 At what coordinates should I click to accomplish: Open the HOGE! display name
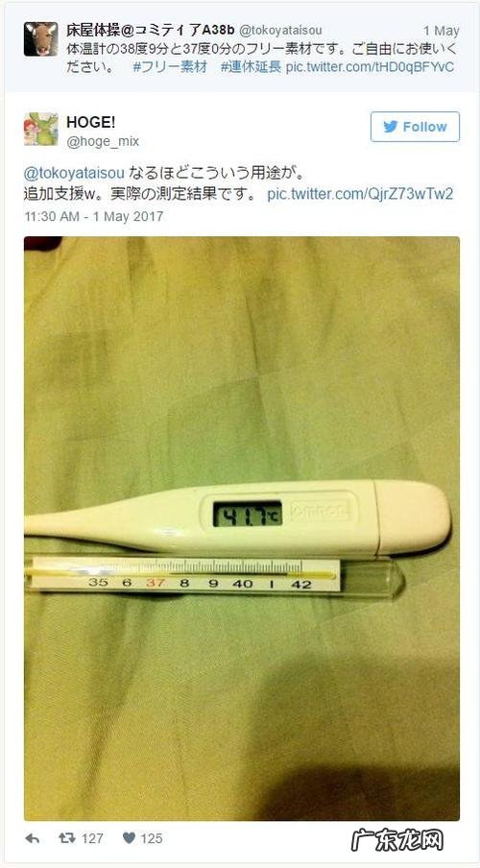(x=91, y=122)
